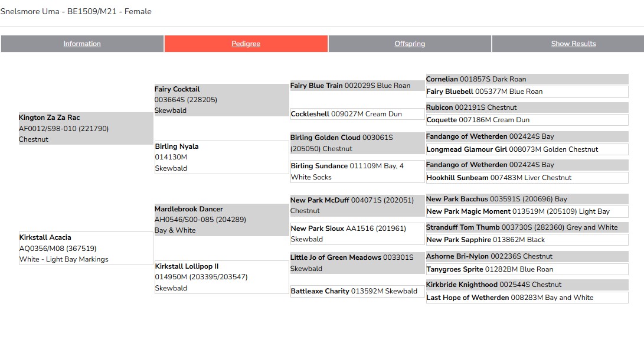Open Birling Golden Cloud entry
Screen dimensions: 644x359
(x=325, y=138)
